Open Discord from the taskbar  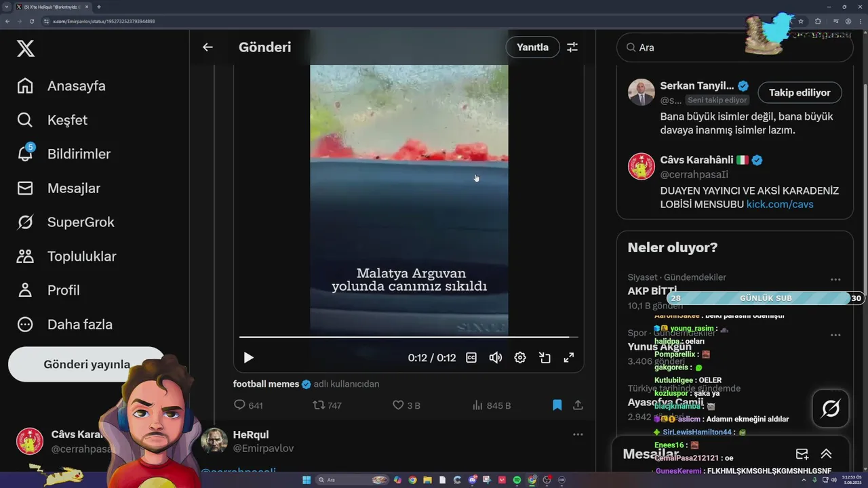pos(472,480)
